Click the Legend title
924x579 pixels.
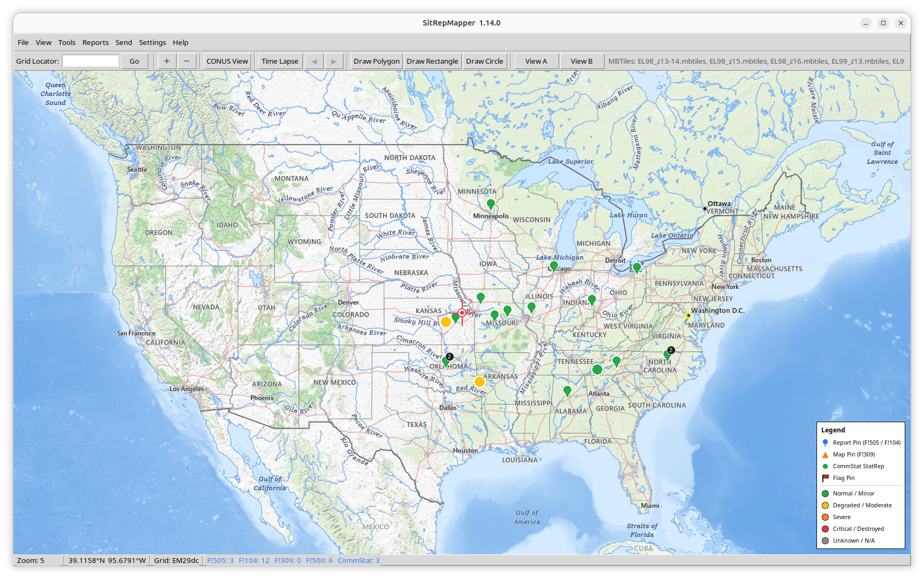coord(833,430)
